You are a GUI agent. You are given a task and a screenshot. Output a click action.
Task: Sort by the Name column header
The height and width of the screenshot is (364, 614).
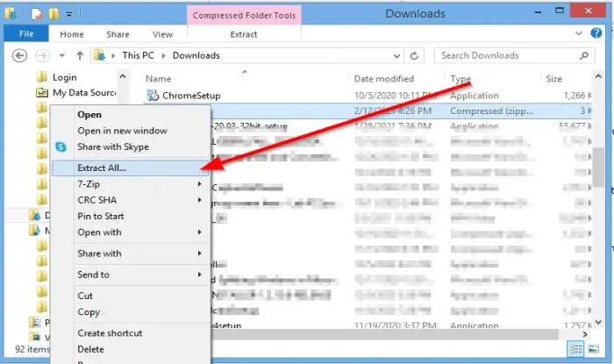coord(158,79)
